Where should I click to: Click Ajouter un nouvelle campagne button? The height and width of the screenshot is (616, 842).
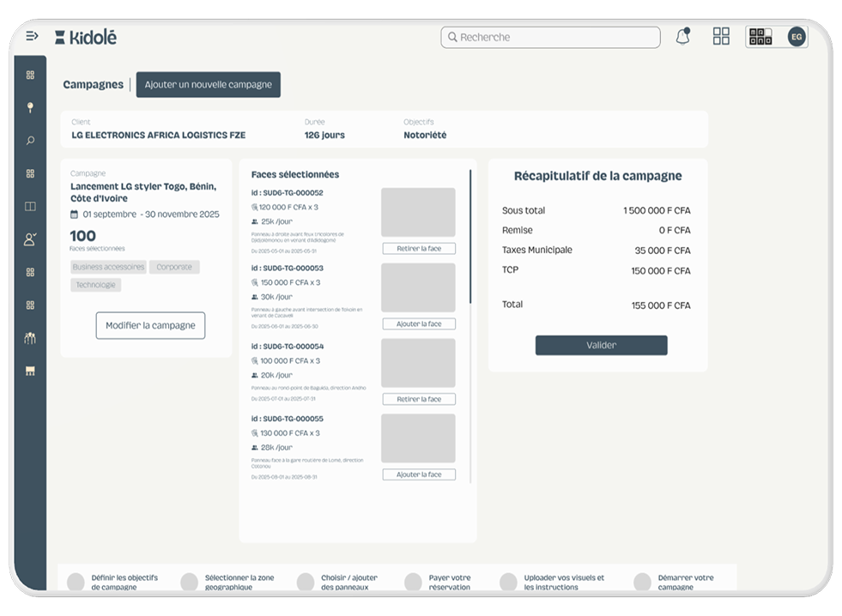[x=208, y=85]
